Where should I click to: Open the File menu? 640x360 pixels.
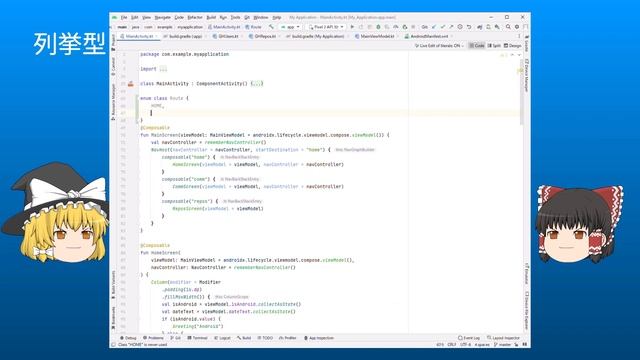(124, 18)
